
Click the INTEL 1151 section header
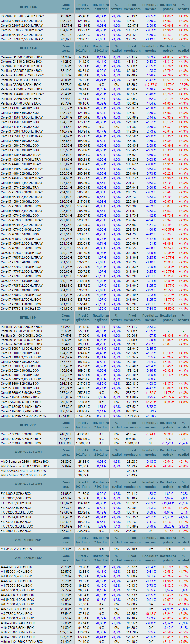29,318
